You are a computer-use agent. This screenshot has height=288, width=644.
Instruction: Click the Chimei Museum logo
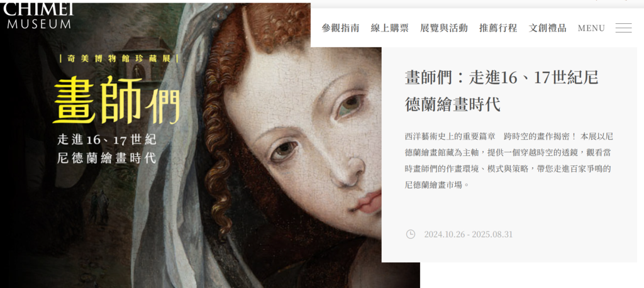pos(38,16)
